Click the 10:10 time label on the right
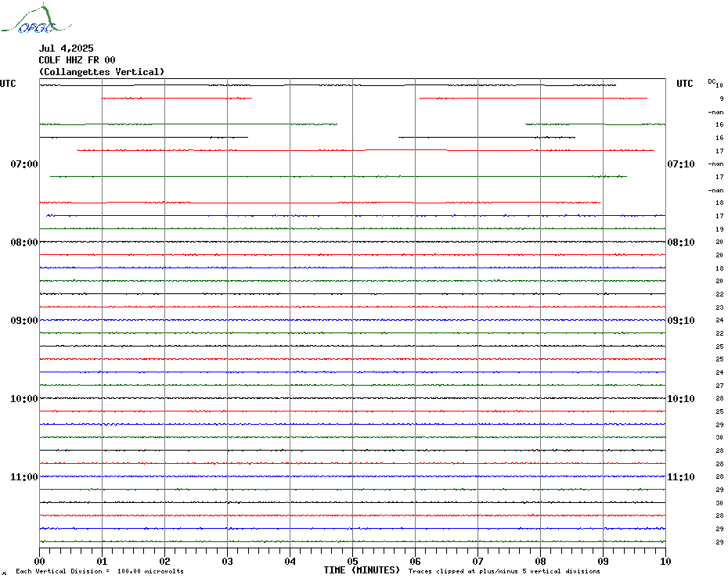The width and height of the screenshot is (728, 582). click(x=681, y=399)
